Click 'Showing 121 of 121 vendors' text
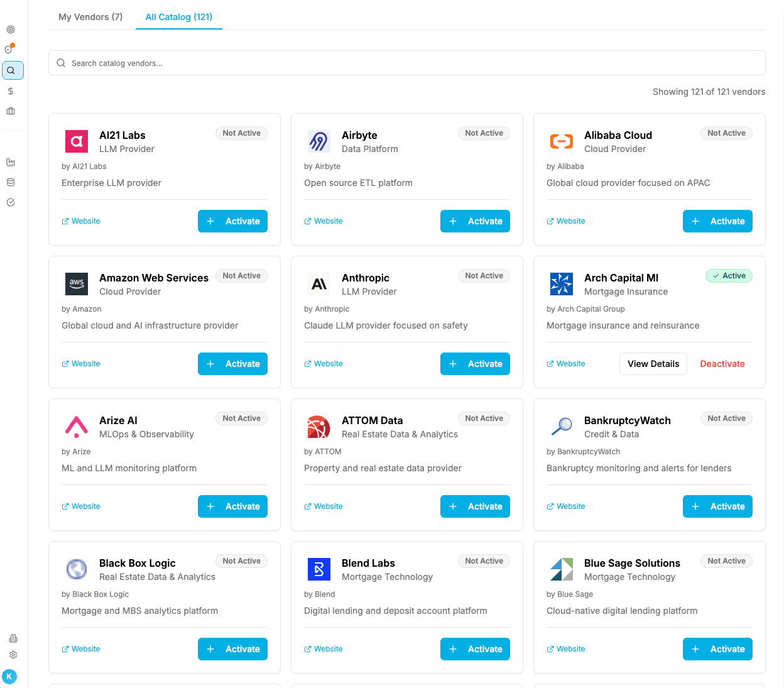This screenshot has width=784, height=688. [x=709, y=92]
